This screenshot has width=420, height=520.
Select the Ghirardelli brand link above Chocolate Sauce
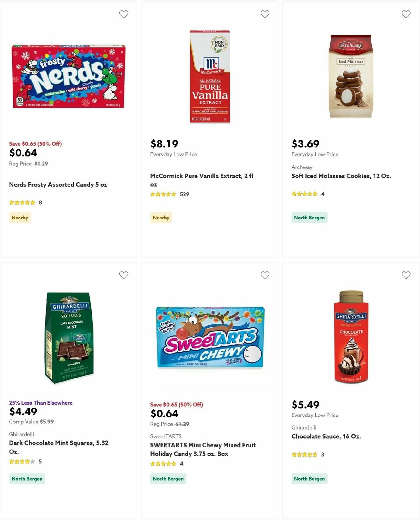[304, 427]
